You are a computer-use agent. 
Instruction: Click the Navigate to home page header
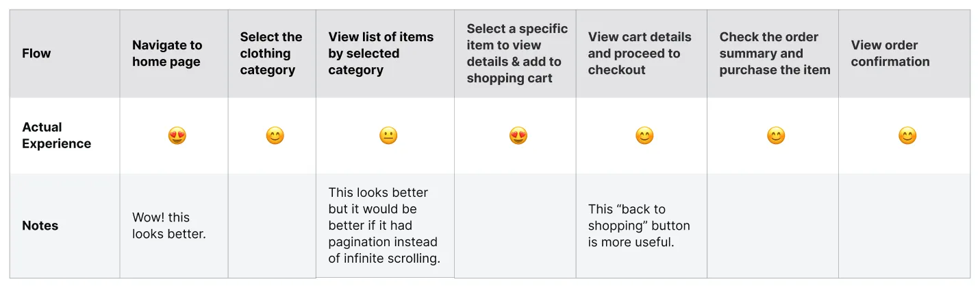point(167,53)
